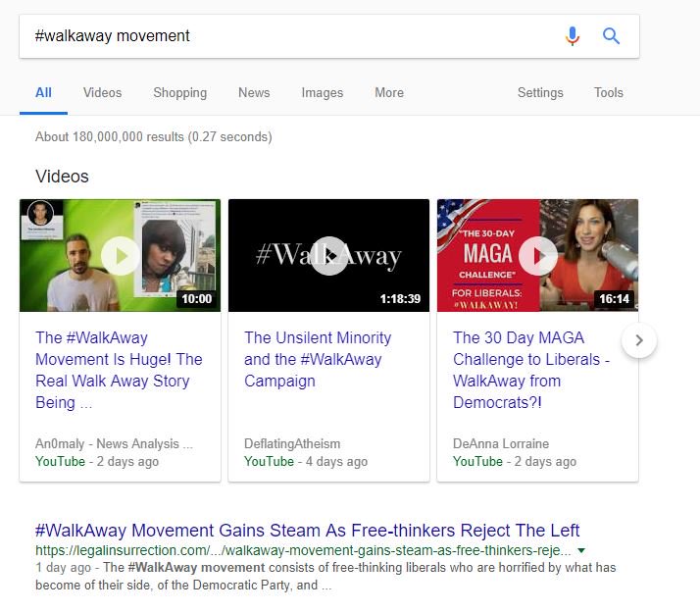The width and height of the screenshot is (700, 613).
Task: Play the black #WalkAway video thumbnail
Action: (x=329, y=255)
